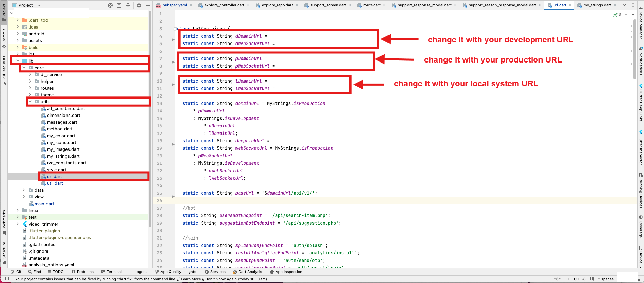Close the url.dart editor tab

pyautogui.click(x=570, y=5)
